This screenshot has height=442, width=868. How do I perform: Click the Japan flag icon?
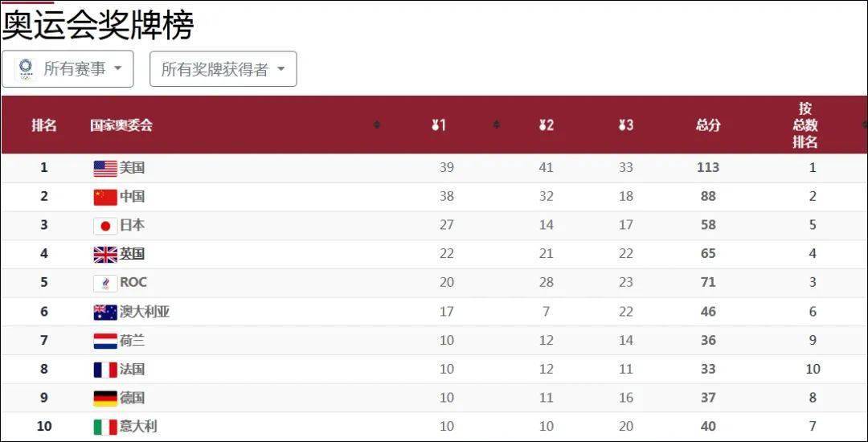(x=105, y=226)
